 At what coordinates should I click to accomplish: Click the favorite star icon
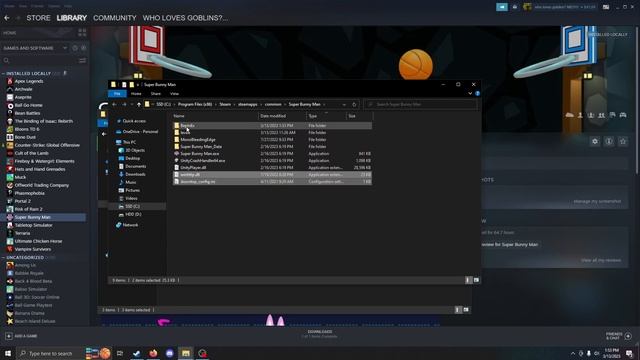(x=623, y=141)
